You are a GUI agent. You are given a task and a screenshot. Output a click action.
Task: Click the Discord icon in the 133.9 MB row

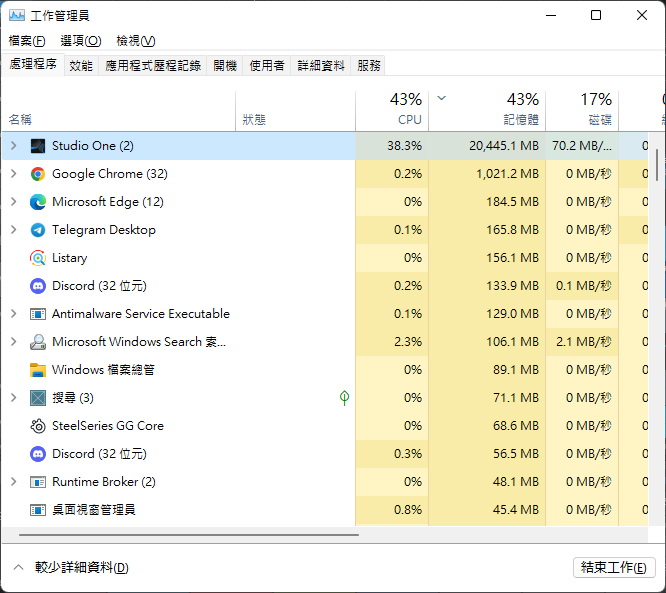click(38, 286)
